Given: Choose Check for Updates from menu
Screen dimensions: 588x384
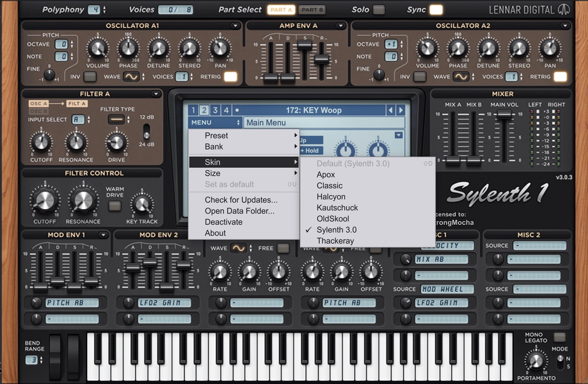Looking at the screenshot, I should click(241, 200).
